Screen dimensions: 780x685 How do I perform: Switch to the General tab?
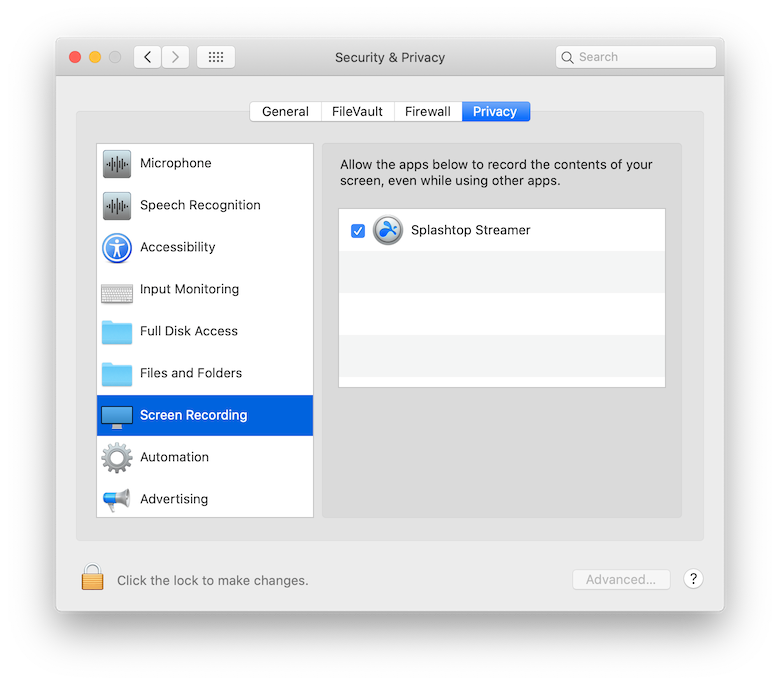point(285,112)
